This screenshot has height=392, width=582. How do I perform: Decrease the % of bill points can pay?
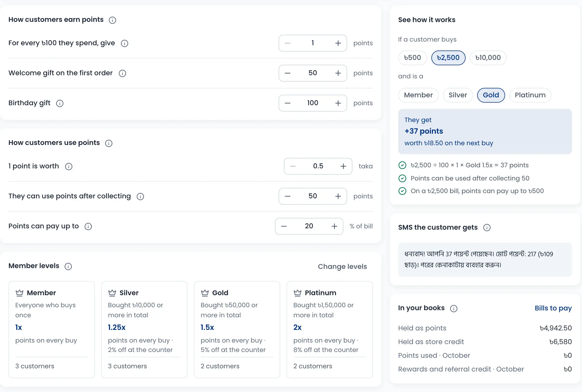pyautogui.click(x=284, y=226)
